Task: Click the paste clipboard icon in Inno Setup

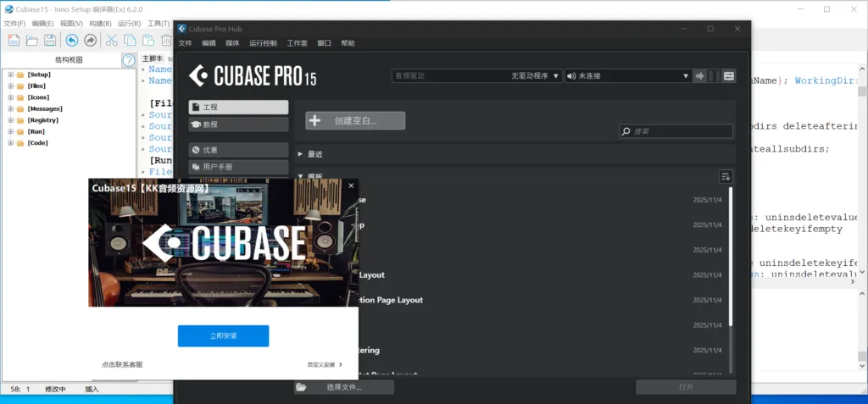Action: click(x=147, y=40)
